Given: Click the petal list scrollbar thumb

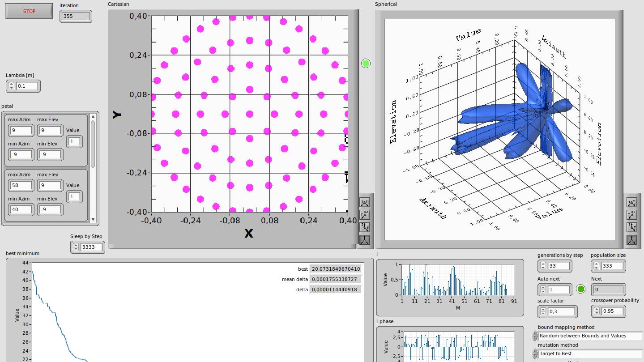Looking at the screenshot, I should tap(93, 143).
